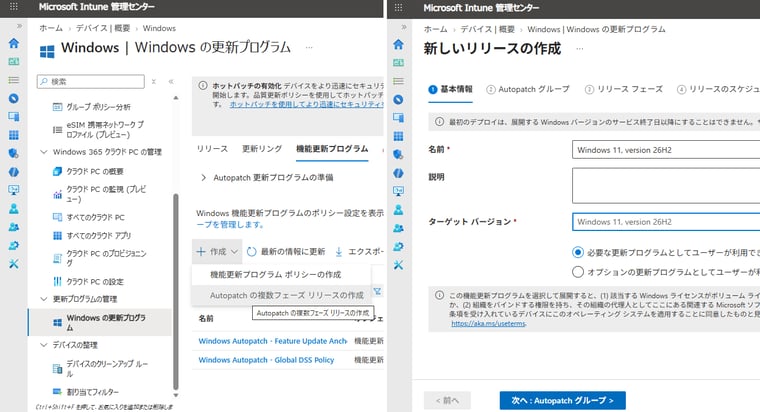Screen dimensions: 760x412
Task: Select the 必要な更新プログラム radio option
Action: coord(577,252)
